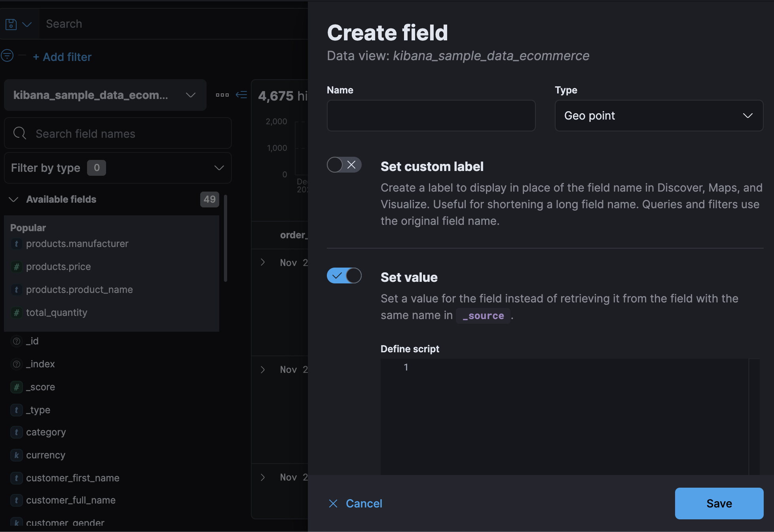The image size is (774, 532).
Task: Expand the second Nov document row
Action: pyautogui.click(x=263, y=369)
